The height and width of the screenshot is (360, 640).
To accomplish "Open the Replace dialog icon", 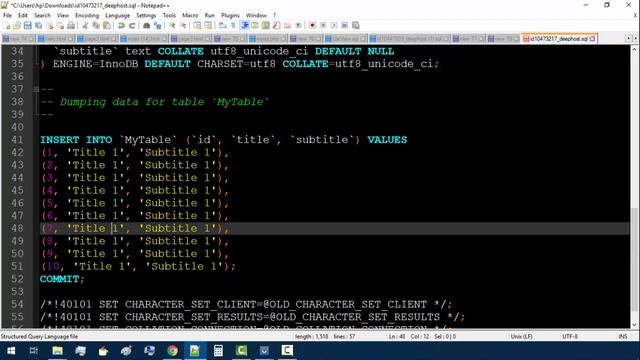I will pyautogui.click(x=158, y=25).
